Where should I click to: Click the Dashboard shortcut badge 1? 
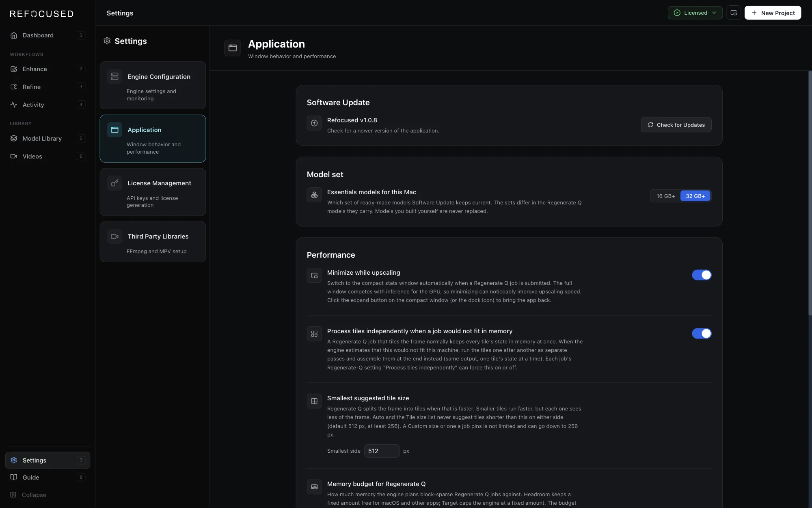[x=81, y=35]
